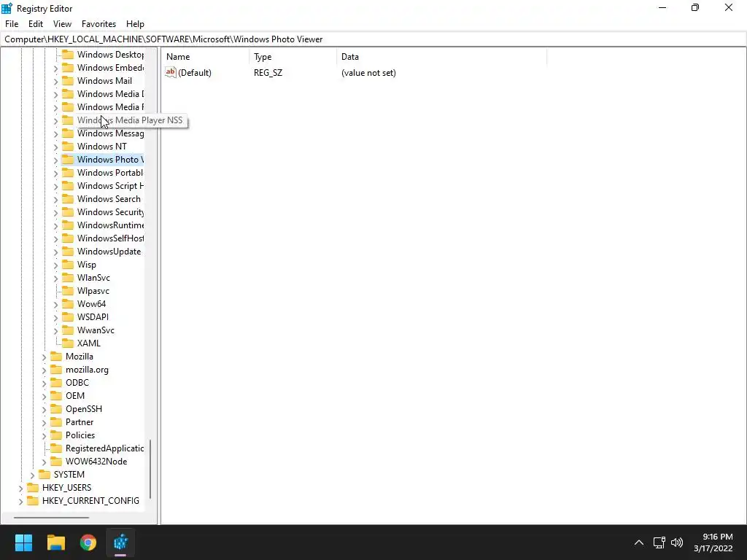This screenshot has height=560, width=747.
Task: Click the ODBC folder icon
Action: click(56, 382)
